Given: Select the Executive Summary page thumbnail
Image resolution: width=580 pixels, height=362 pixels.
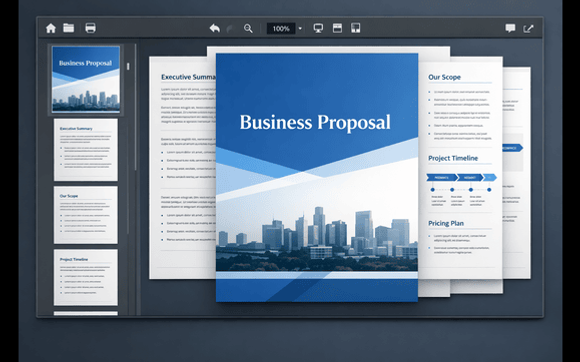Looking at the screenshot, I should [86, 150].
